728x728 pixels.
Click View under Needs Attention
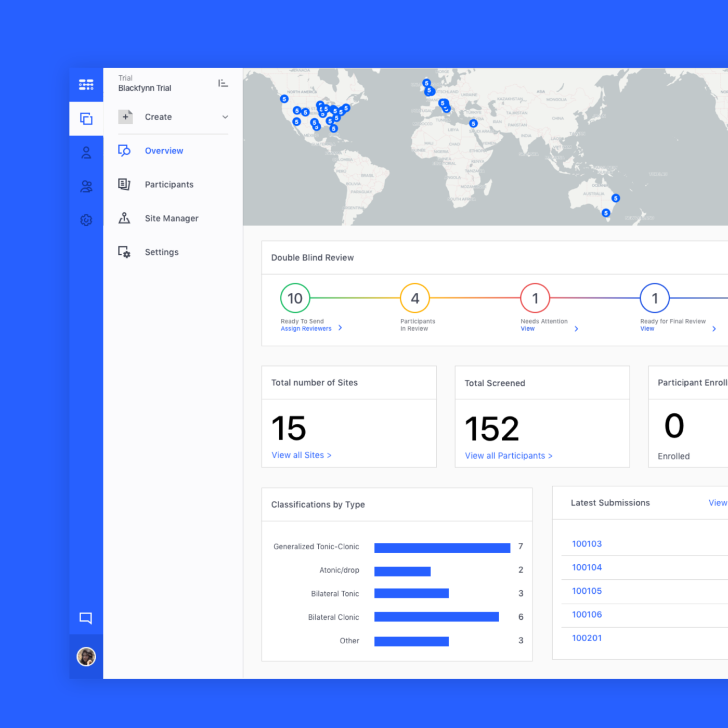tap(527, 329)
